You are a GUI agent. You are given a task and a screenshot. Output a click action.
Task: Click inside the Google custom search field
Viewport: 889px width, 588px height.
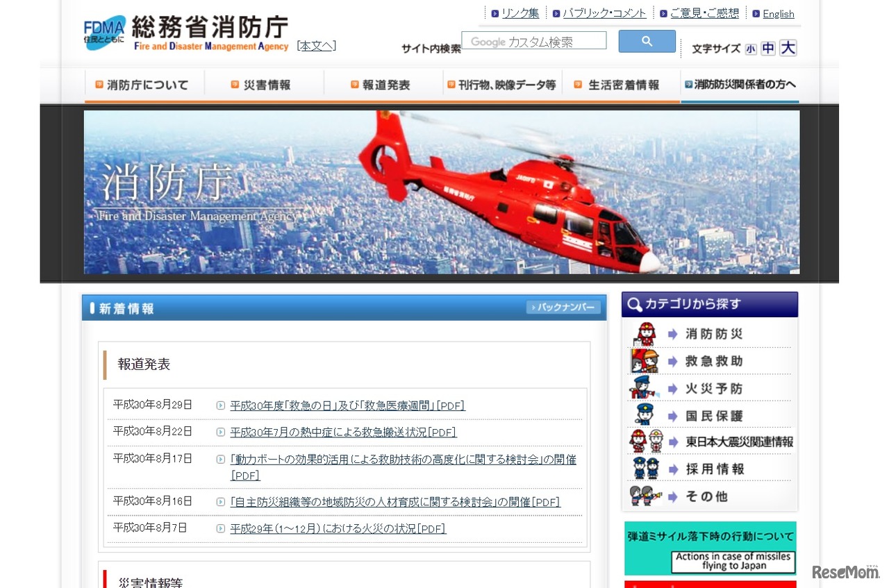[x=533, y=41]
